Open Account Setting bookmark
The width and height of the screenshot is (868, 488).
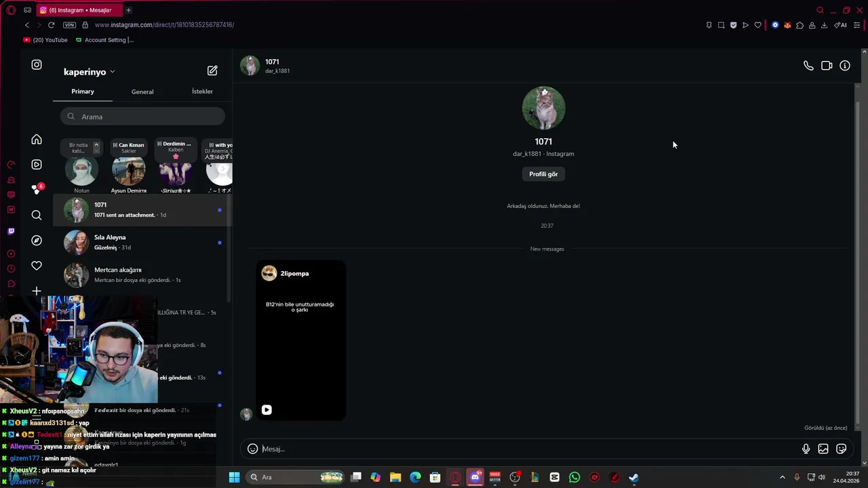tap(104, 40)
